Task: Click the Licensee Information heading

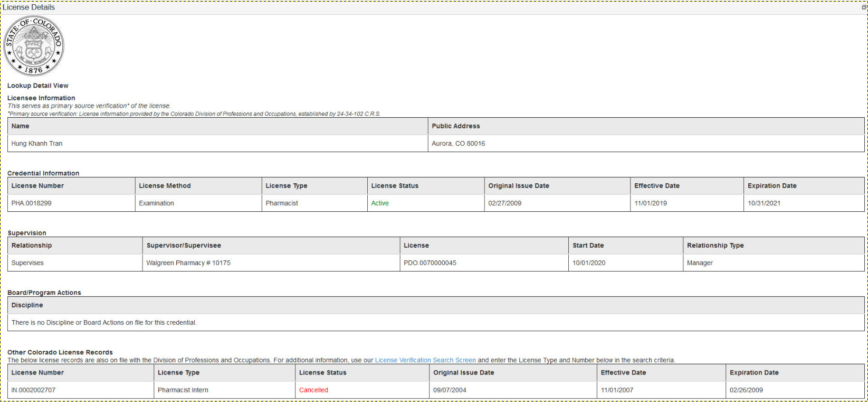Action: tap(41, 98)
